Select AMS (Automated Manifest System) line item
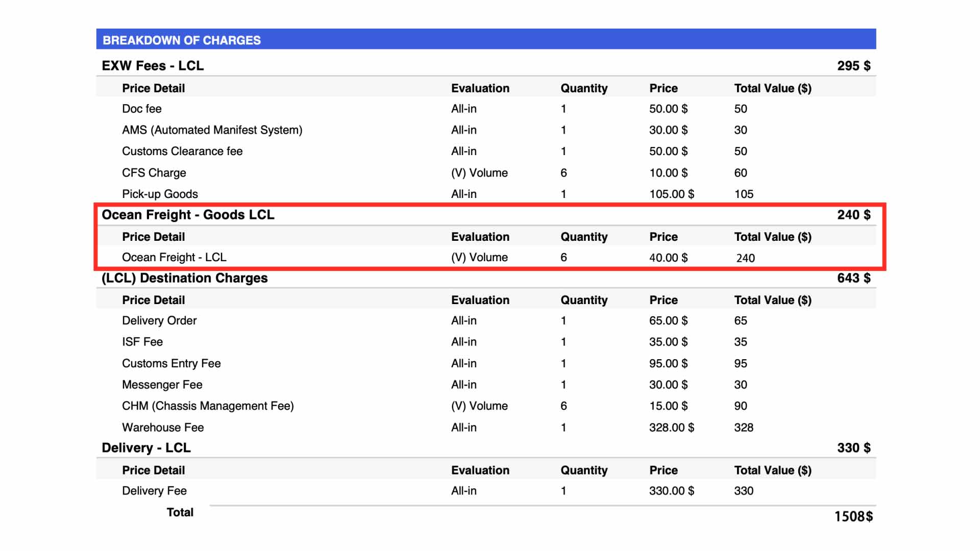 pos(212,130)
